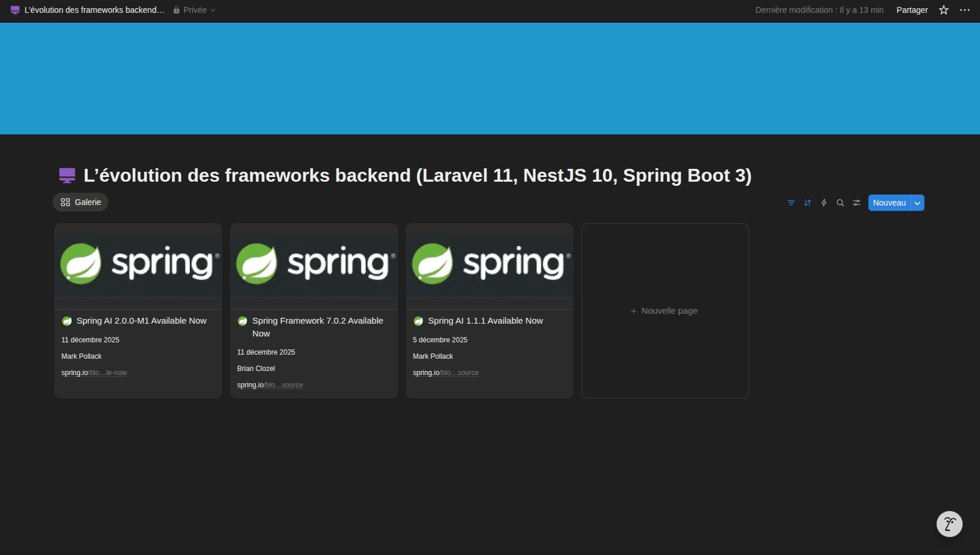
Task: Open Spring AI 2.0.0-M1 Available Now card
Action: pyautogui.click(x=141, y=321)
